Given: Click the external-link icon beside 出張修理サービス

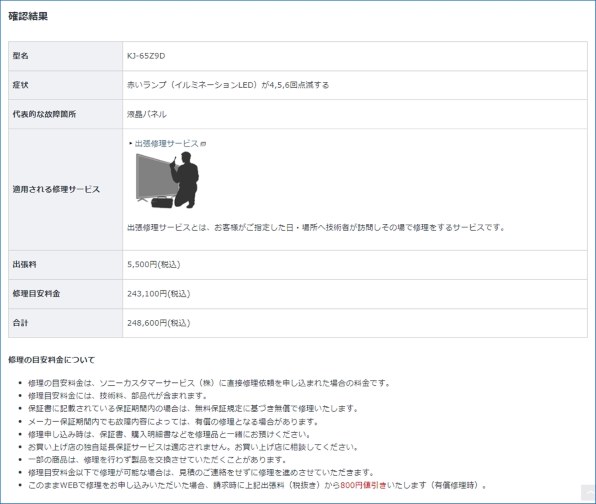Looking at the screenshot, I should click(x=203, y=144).
